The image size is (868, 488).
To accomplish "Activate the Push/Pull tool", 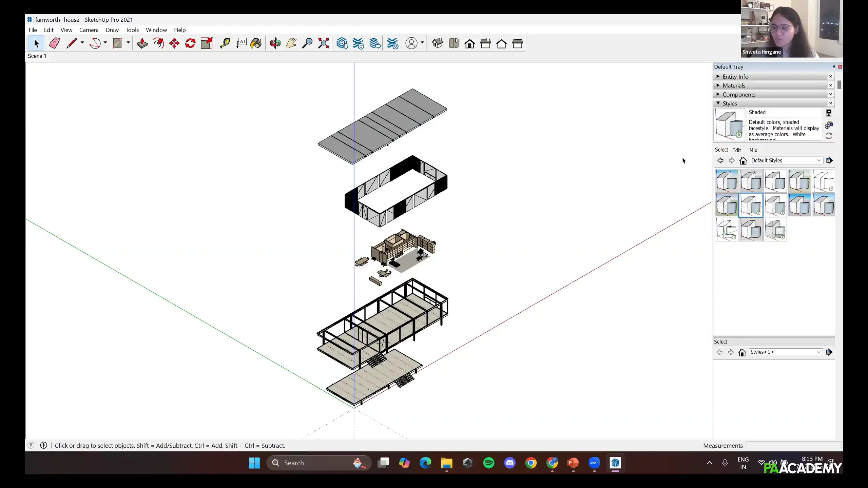I will [x=142, y=43].
